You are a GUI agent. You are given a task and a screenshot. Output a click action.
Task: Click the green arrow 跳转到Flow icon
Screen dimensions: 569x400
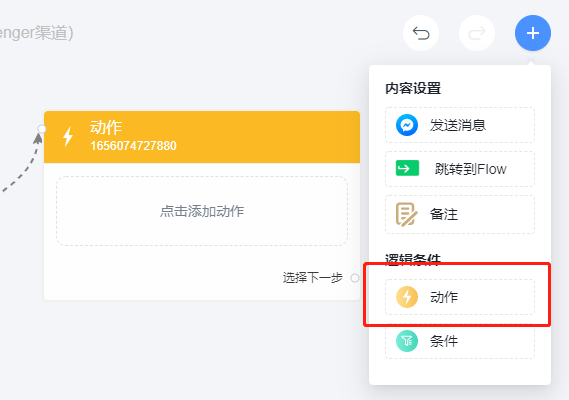click(407, 168)
